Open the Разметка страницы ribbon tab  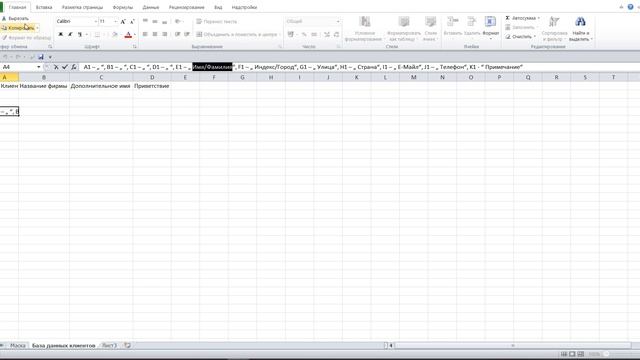(x=82, y=7)
